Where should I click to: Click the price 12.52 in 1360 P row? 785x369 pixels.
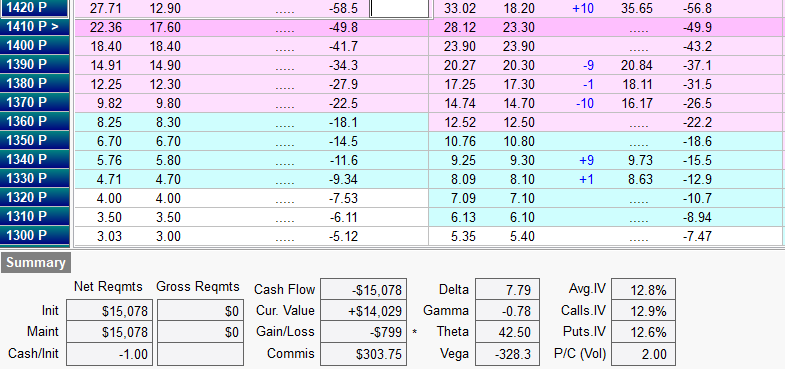point(459,123)
